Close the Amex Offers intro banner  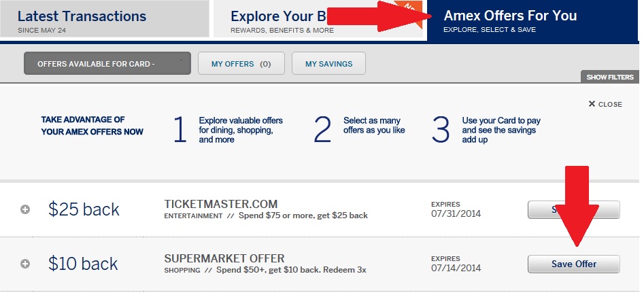click(605, 104)
